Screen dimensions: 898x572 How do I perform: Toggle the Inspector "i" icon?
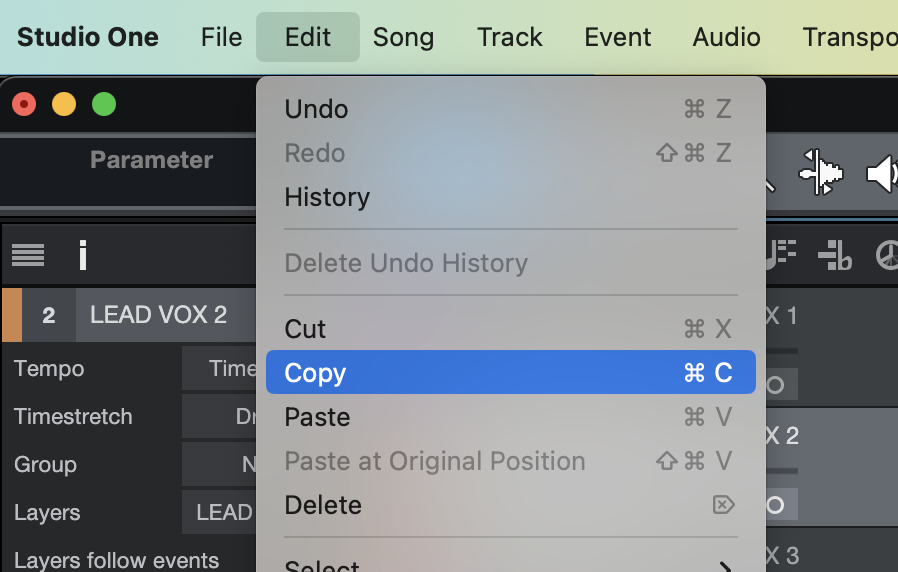tap(83, 256)
